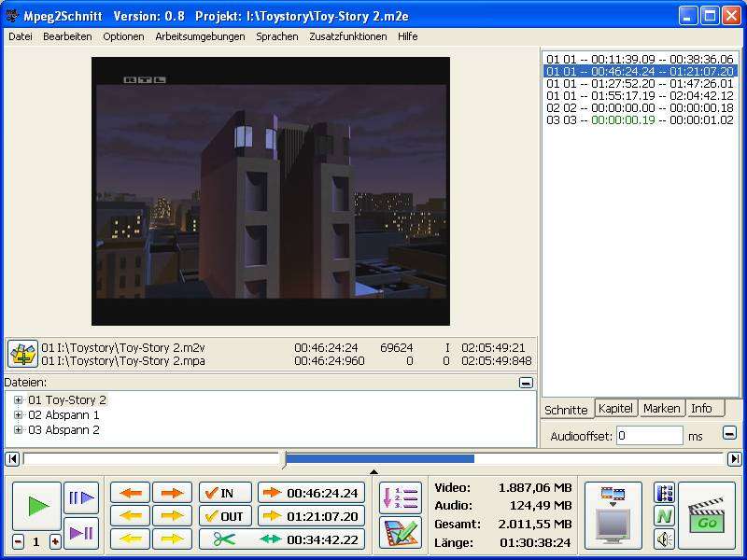747x560 pixels.
Task: Open the preview monitor button
Action: pyautogui.click(x=613, y=515)
